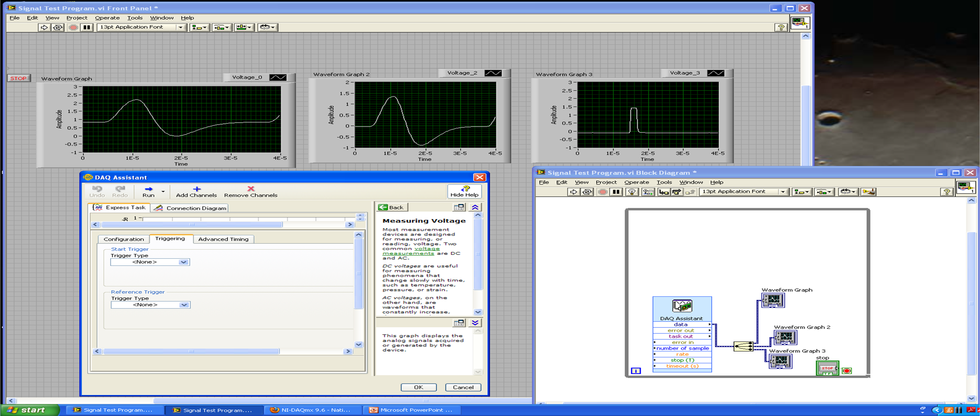Click Voltage_3 plot legend swatch
The width and height of the screenshot is (980, 416).
[716, 73]
